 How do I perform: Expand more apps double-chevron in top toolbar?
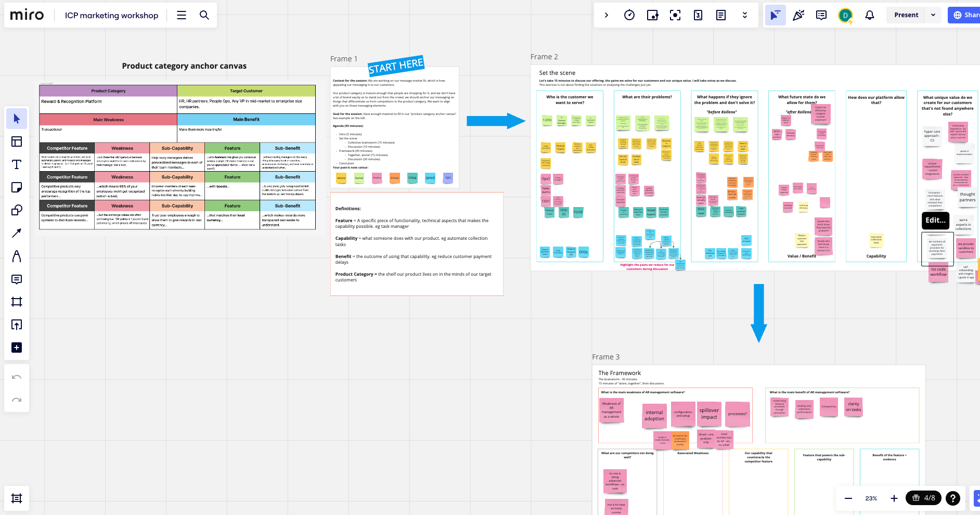[x=744, y=15]
